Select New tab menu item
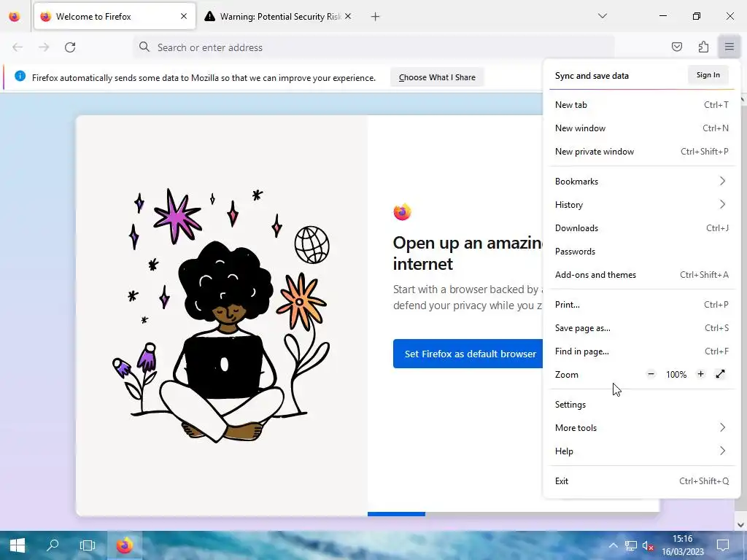The height and width of the screenshot is (560, 747). [x=642, y=105]
